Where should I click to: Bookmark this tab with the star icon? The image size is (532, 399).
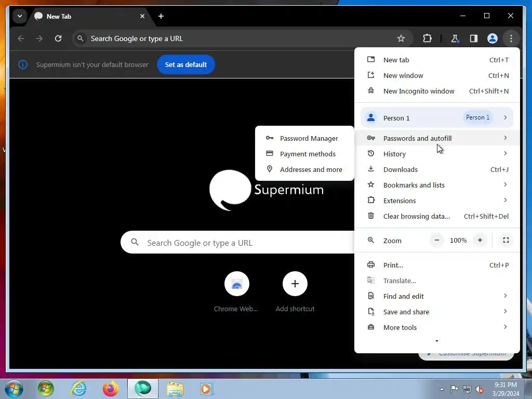click(x=401, y=38)
